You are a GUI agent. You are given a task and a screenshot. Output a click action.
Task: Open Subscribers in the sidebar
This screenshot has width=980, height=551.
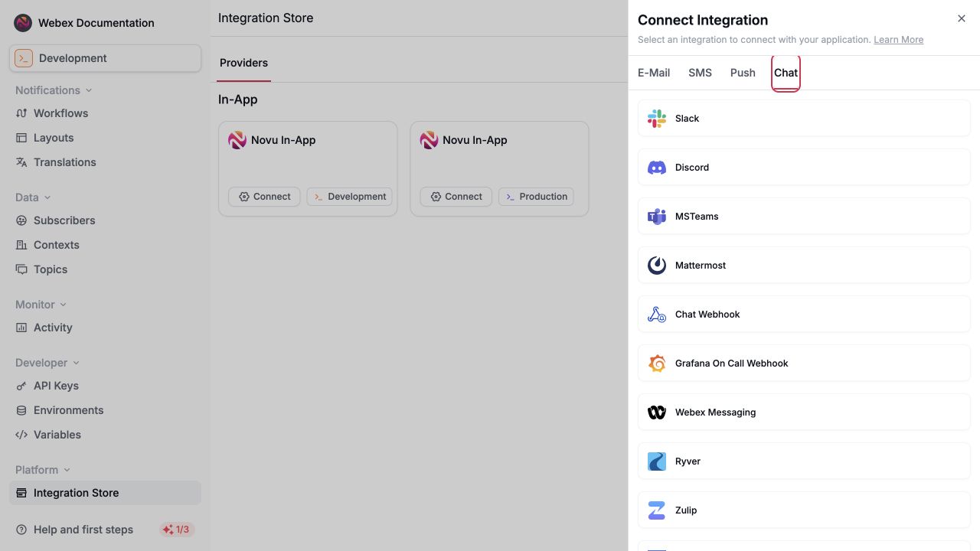pos(105,220)
